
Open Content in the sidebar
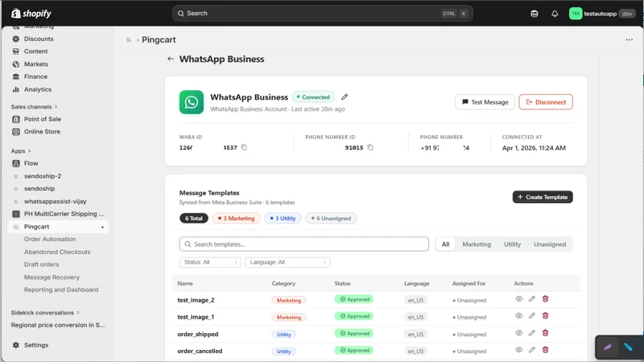click(35, 51)
